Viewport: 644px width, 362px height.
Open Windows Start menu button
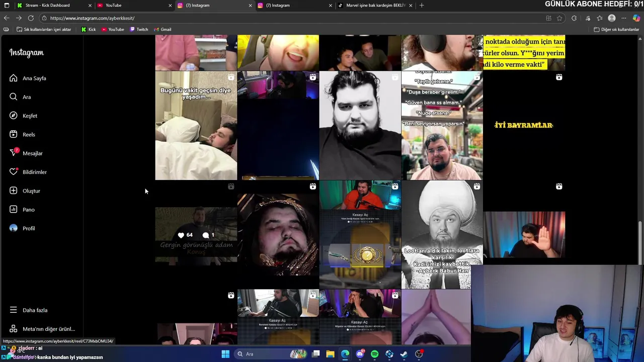pos(225,354)
